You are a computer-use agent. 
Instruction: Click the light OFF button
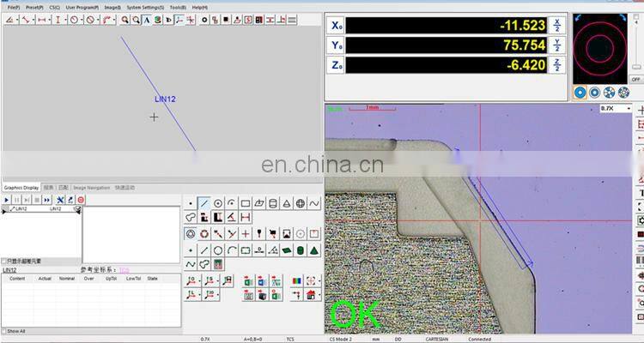[635, 79]
